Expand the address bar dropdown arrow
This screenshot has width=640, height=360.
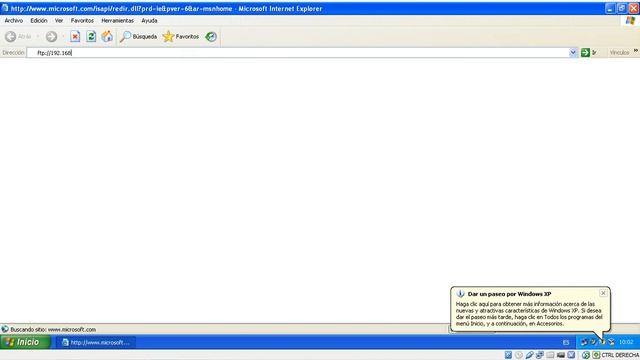tap(573, 53)
